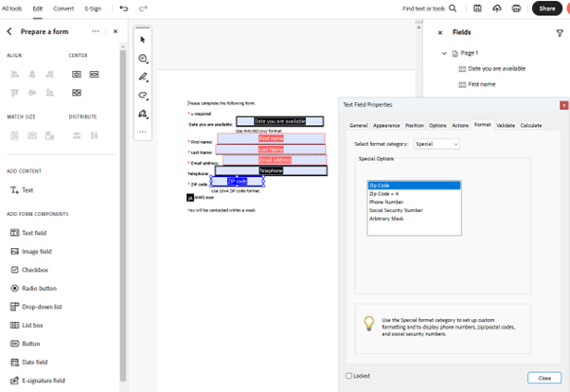Add an E-signature field component
This screenshot has height=392, width=570.
(x=38, y=381)
